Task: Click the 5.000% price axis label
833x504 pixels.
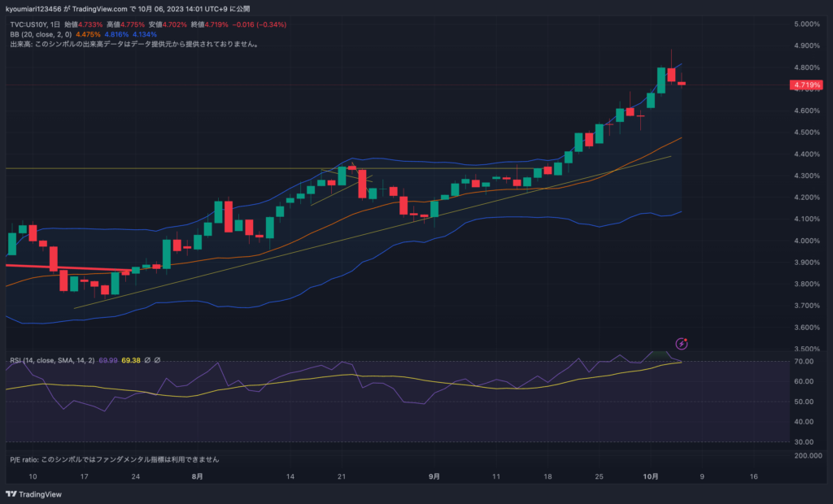Action: click(x=807, y=24)
